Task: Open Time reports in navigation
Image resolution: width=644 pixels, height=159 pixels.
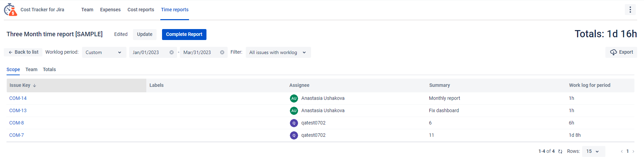Action: point(175,10)
